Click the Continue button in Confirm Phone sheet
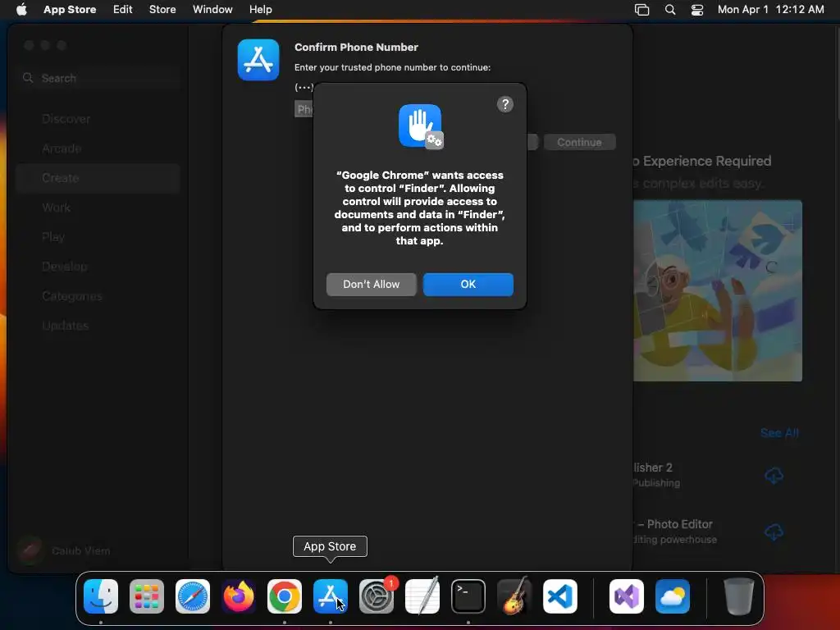Screen dimensions: 840x630 579,142
